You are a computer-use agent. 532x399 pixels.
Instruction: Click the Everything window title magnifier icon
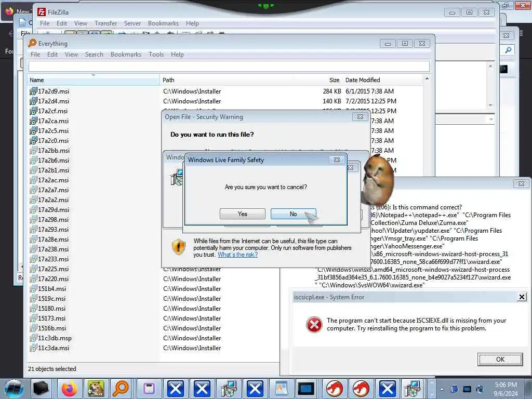pos(32,43)
